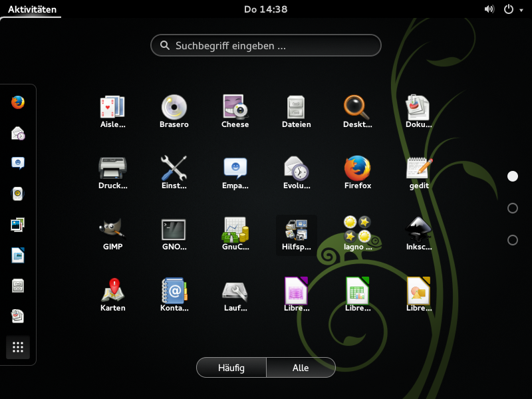Launch Inkscape vector editor
This screenshot has width=532, height=399.
[419, 234]
